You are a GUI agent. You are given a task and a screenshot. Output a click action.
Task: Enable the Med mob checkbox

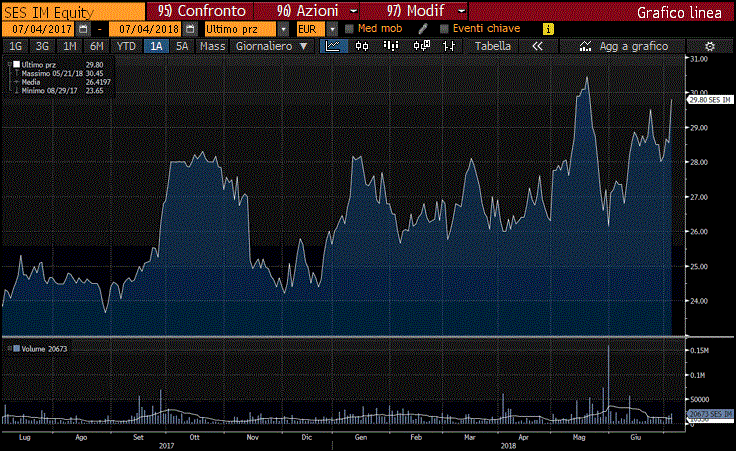coord(349,29)
